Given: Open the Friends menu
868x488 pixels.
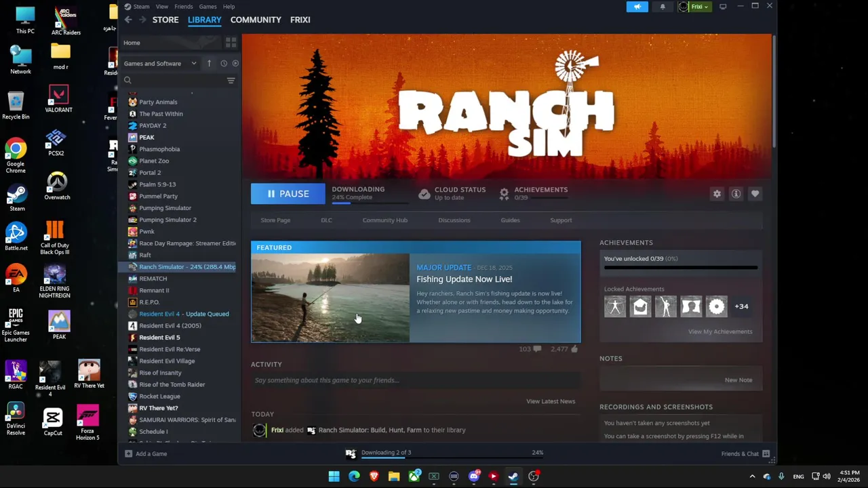Looking at the screenshot, I should pyautogui.click(x=184, y=7).
